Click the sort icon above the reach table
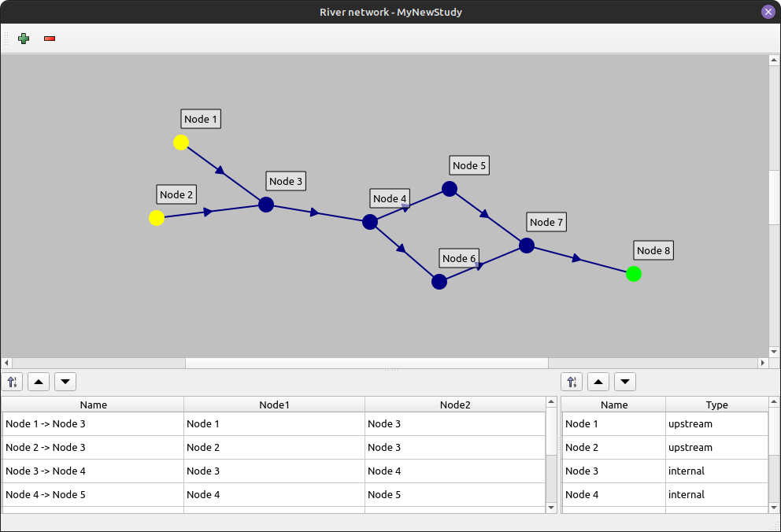The height and width of the screenshot is (532, 781). (13, 382)
